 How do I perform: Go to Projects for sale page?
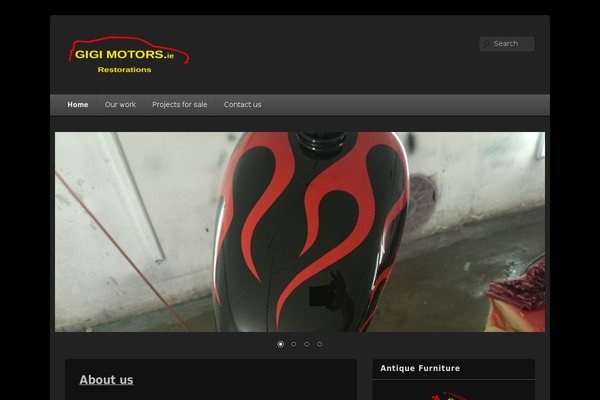[179, 104]
